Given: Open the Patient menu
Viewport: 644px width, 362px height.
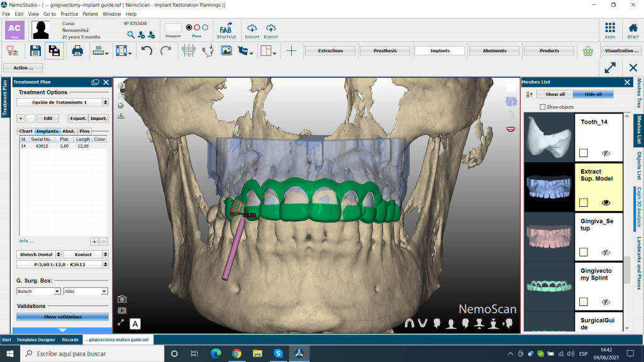Looking at the screenshot, I should coord(90,14).
